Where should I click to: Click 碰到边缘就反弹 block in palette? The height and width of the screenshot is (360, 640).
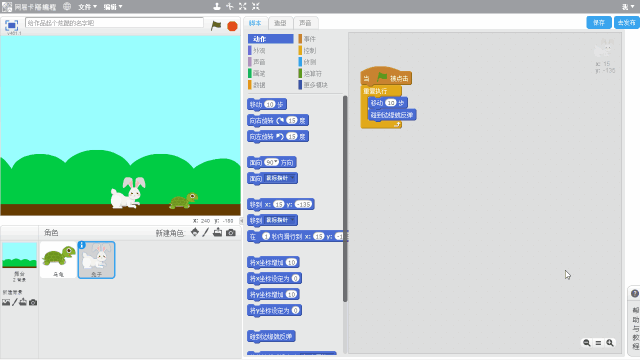coord(271,337)
